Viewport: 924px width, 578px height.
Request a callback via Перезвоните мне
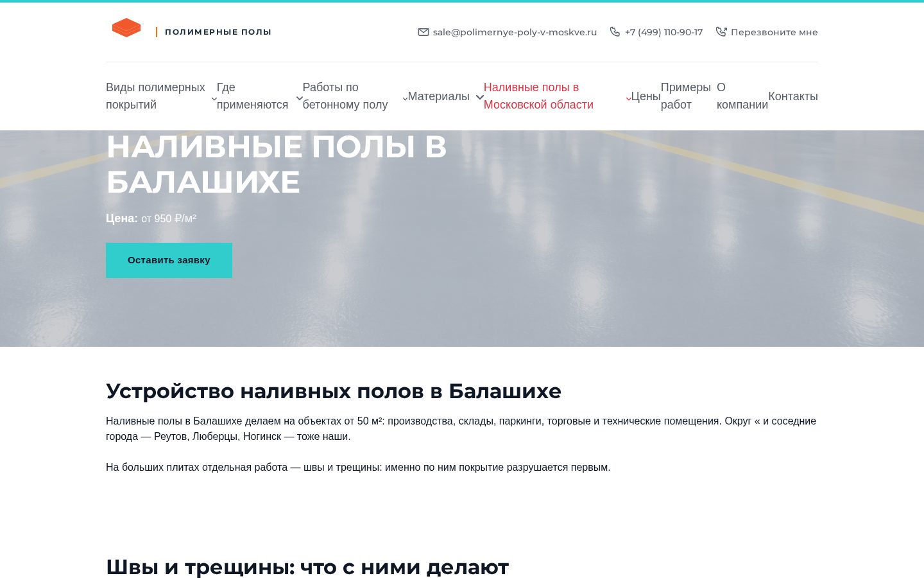[774, 32]
